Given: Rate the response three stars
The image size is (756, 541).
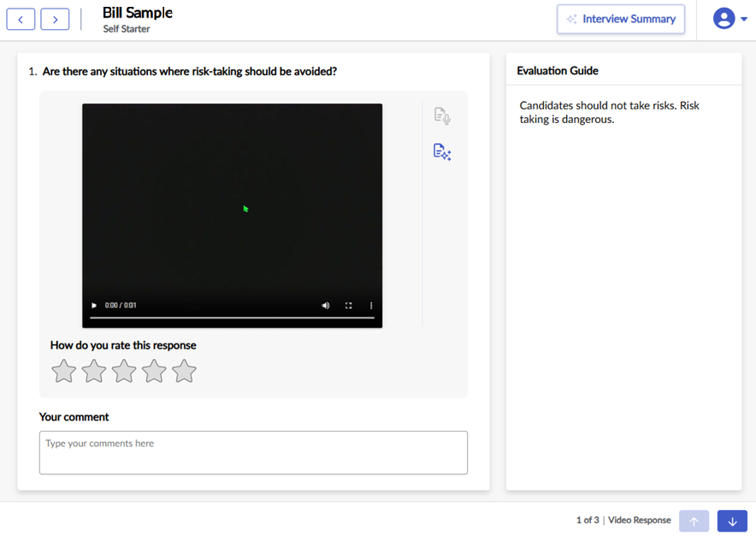Looking at the screenshot, I should (124, 371).
